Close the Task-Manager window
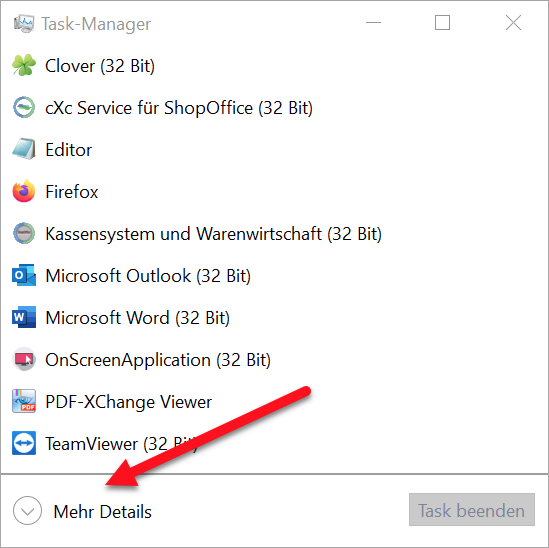Image resolution: width=549 pixels, height=548 pixels. (513, 23)
